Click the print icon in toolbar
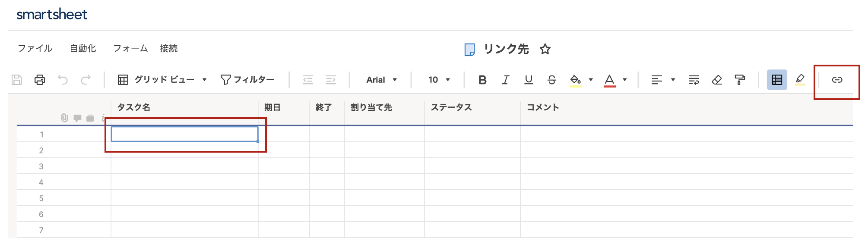 (x=40, y=80)
